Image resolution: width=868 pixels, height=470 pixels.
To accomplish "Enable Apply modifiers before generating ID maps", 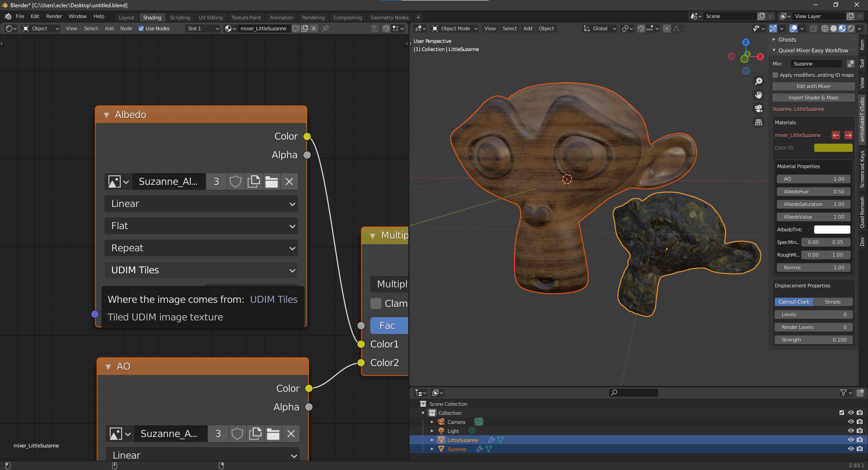I will [775, 75].
